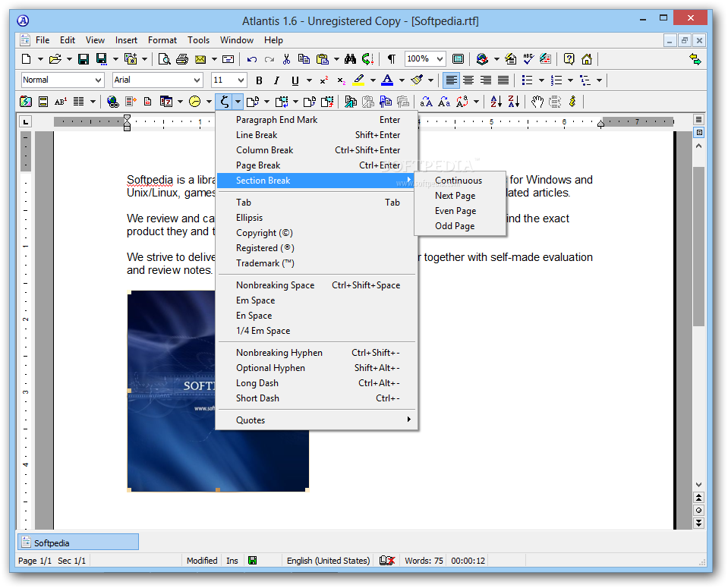
Task: Apply superscript formatting
Action: pos(324,80)
